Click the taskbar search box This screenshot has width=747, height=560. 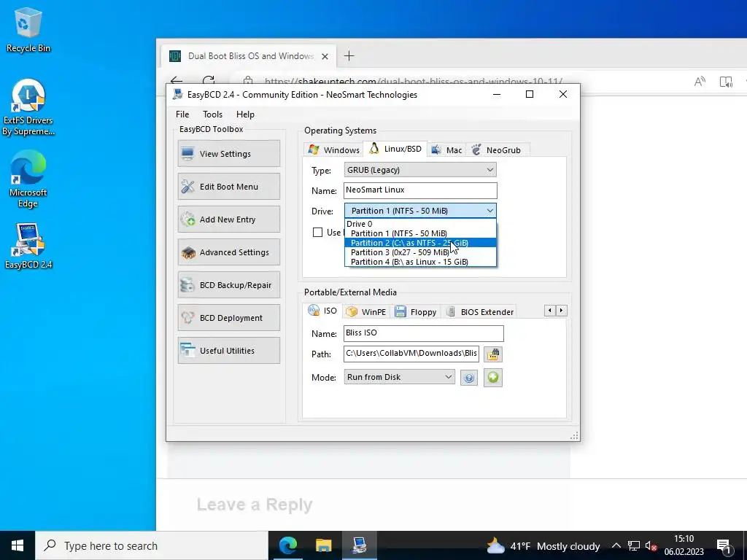click(152, 545)
